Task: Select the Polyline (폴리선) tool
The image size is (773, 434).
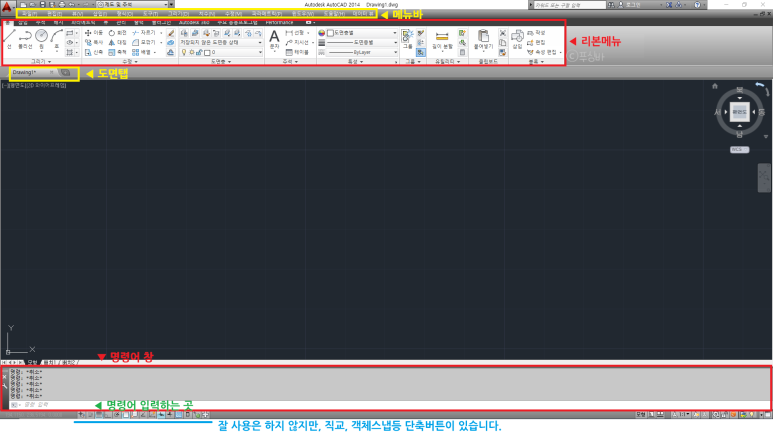Action: coord(25,39)
